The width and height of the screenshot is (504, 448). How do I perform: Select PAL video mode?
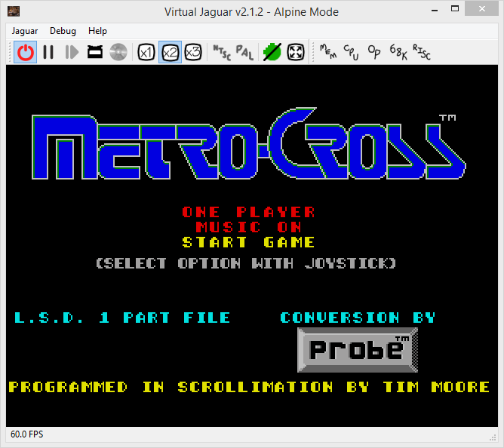tap(244, 52)
